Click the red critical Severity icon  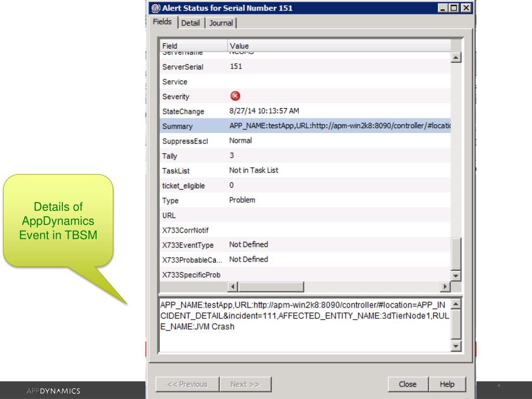(235, 96)
